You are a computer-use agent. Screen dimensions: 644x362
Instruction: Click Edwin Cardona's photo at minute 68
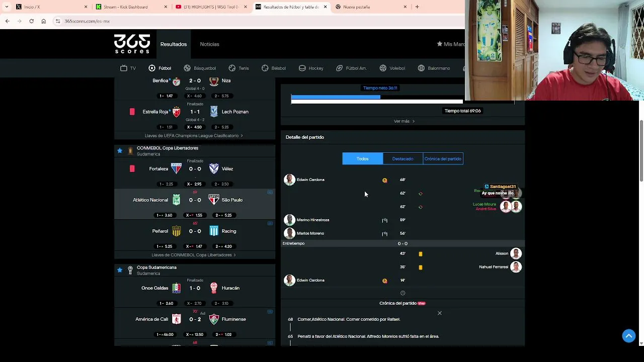click(x=289, y=179)
